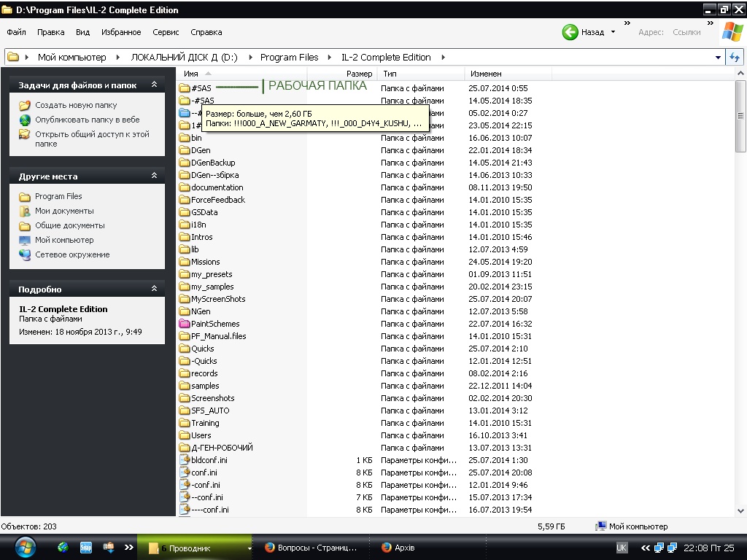The width and height of the screenshot is (747, 560).
Task: Click scroll-up arrow of file list
Action: 740,74
